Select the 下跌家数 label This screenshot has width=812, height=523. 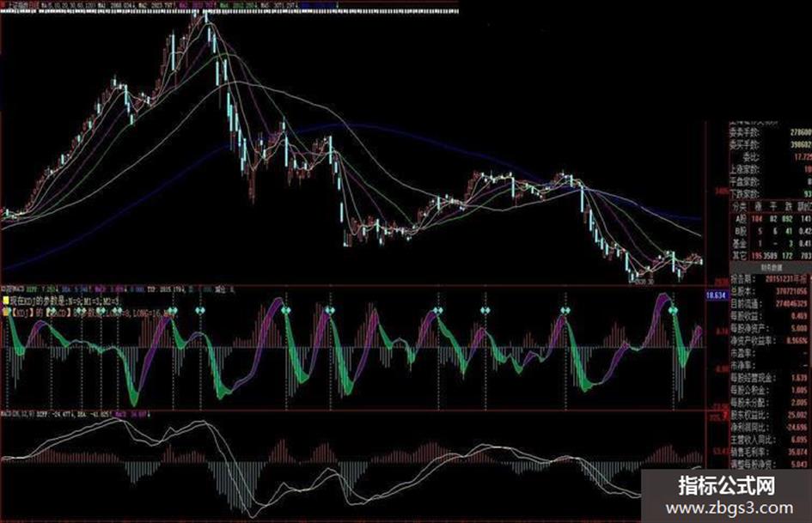tap(745, 194)
